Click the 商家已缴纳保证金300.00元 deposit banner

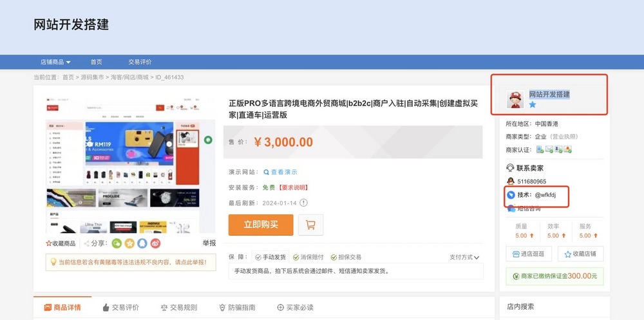554,276
